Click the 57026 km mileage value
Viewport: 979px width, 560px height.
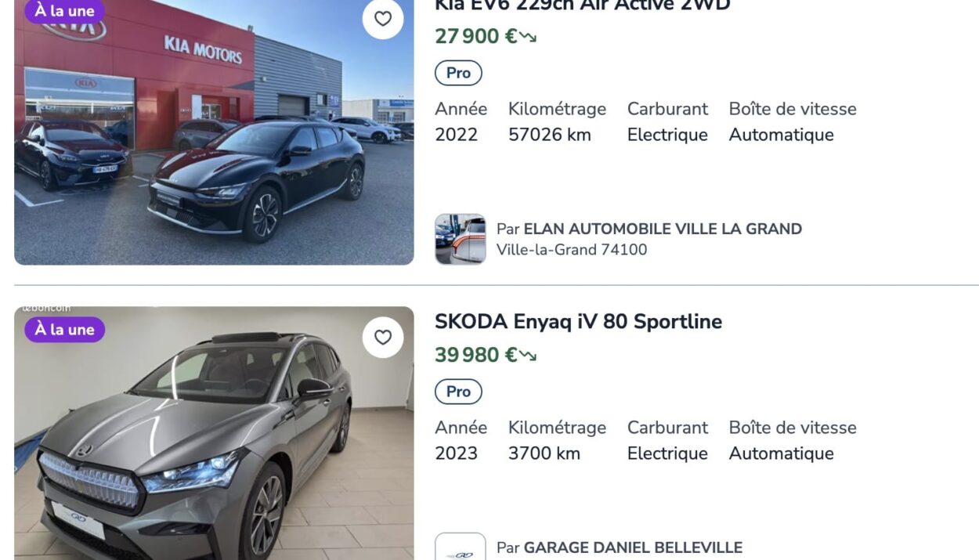[550, 135]
